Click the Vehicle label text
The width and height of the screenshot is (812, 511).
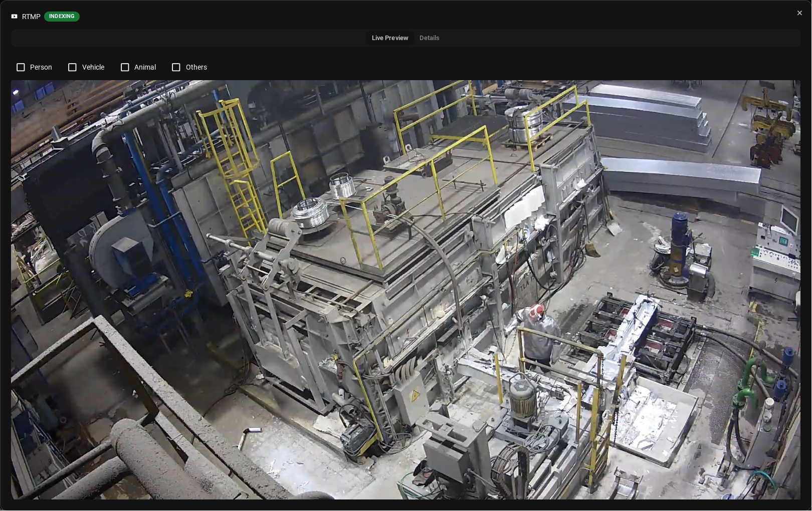click(93, 67)
